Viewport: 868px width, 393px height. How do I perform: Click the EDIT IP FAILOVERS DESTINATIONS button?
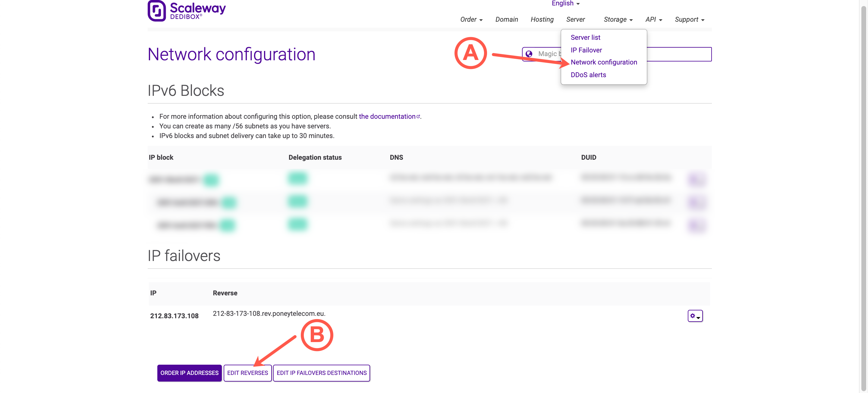322,373
